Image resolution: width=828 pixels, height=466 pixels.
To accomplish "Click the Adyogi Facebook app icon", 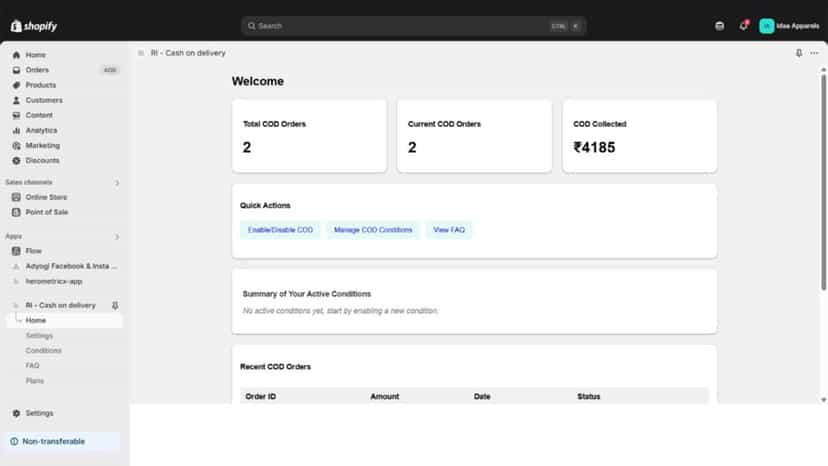I will pyautogui.click(x=16, y=266).
